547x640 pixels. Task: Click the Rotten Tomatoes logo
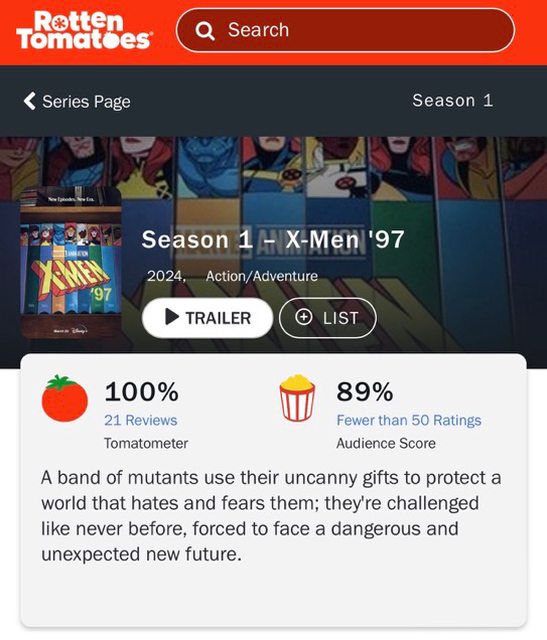(x=84, y=30)
